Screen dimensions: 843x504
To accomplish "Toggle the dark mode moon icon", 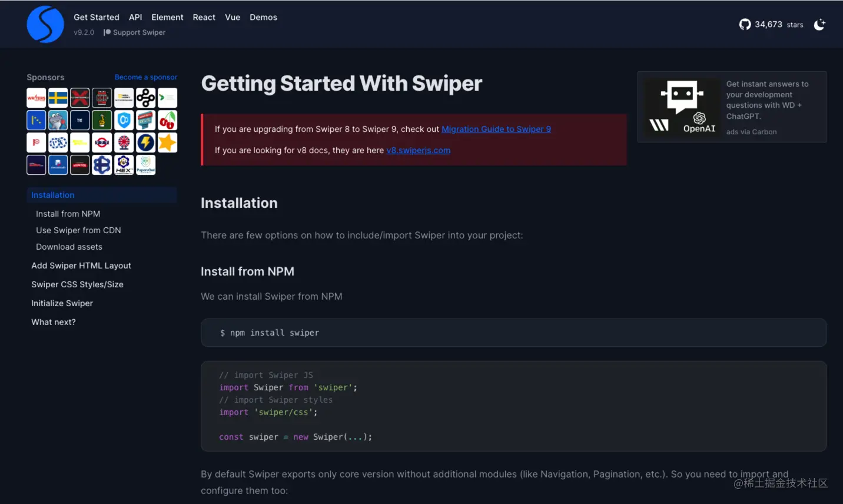I will [x=819, y=25].
